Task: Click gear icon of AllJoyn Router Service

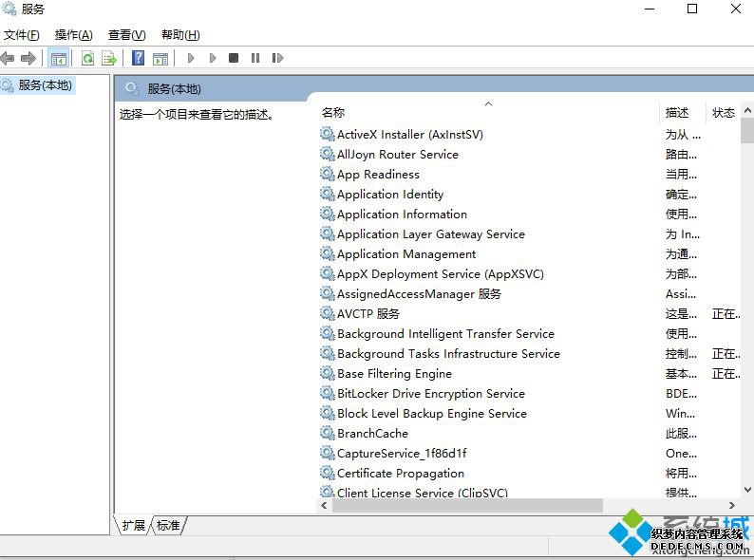Action: (327, 154)
